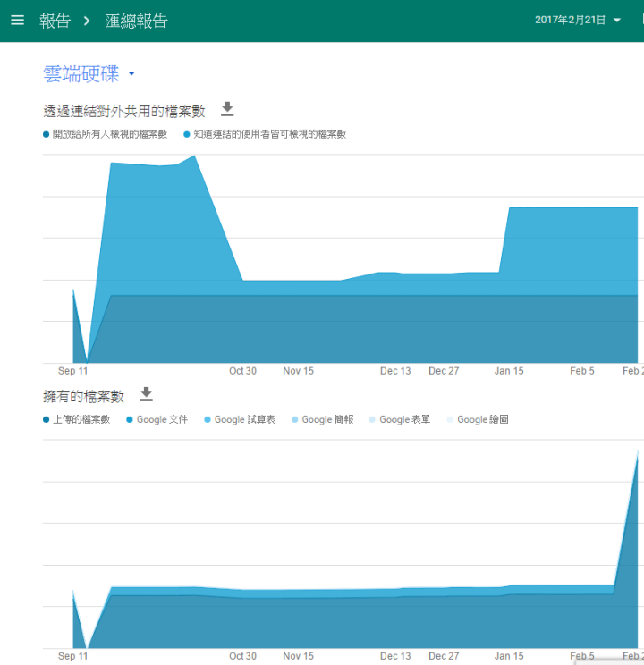Click Nov 15 label on owned-files chart

(299, 656)
